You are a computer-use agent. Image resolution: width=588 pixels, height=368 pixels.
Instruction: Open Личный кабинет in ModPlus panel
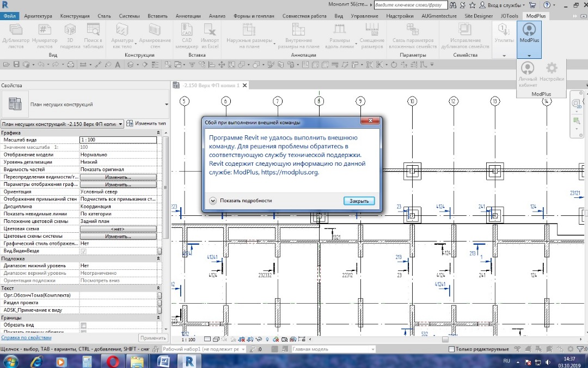(x=528, y=75)
